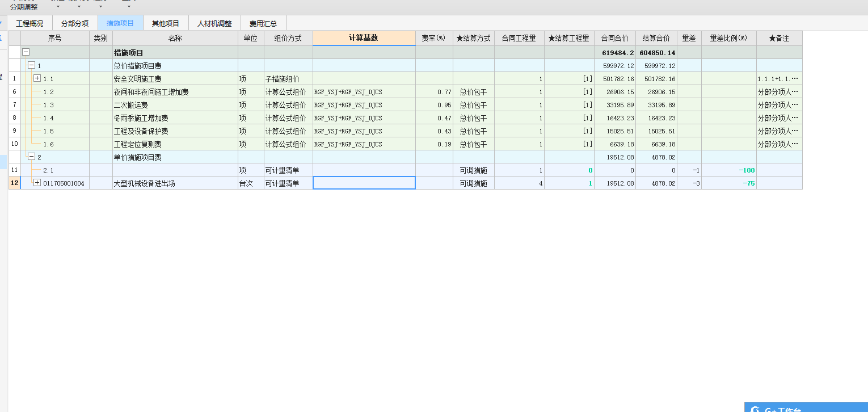Viewport: 868px width, 412px height.
Task: Select the 二次搬运费 name cell
Action: (175, 104)
